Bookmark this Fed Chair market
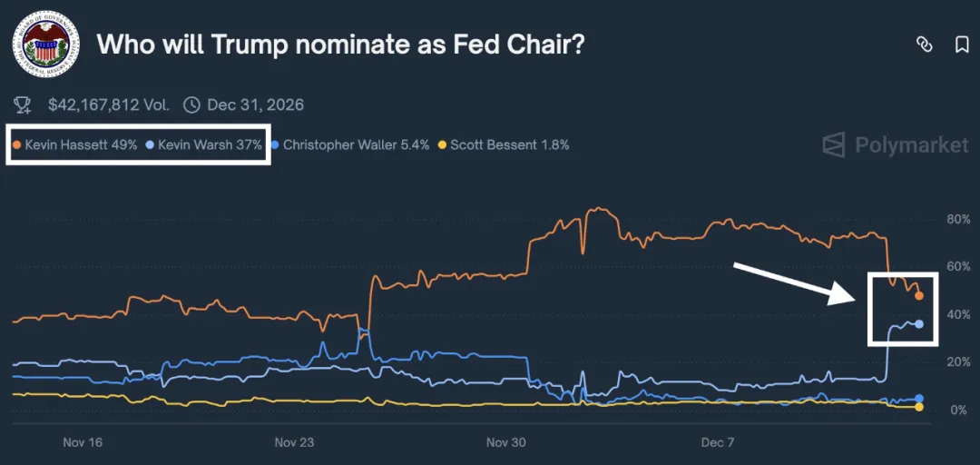The width and height of the screenshot is (980, 465). point(962,44)
